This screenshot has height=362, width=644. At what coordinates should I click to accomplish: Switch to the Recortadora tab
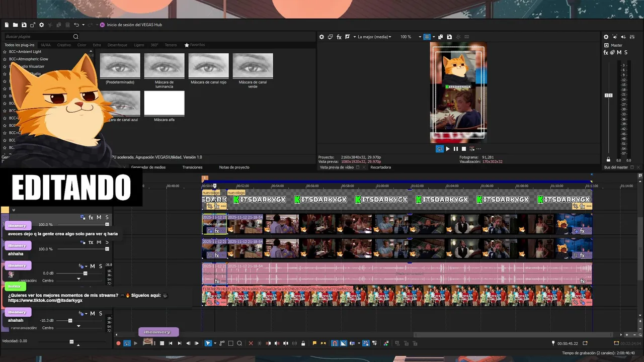380,167
